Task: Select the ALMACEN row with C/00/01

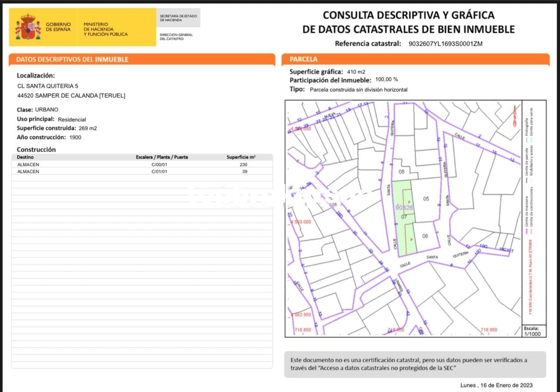Action: [x=142, y=165]
